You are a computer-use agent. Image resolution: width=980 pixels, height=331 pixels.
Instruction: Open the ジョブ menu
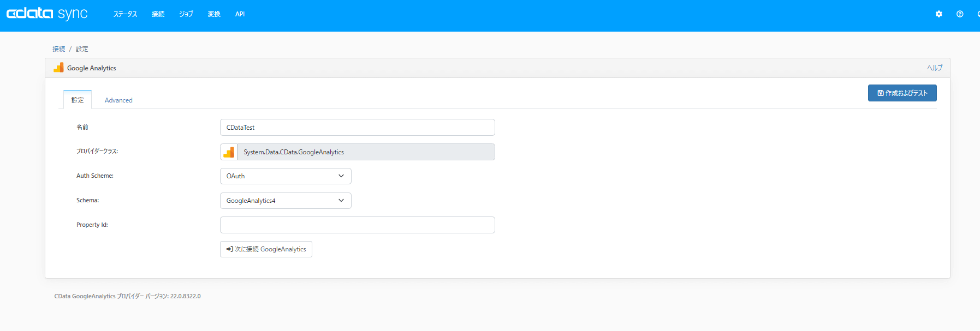pos(186,14)
